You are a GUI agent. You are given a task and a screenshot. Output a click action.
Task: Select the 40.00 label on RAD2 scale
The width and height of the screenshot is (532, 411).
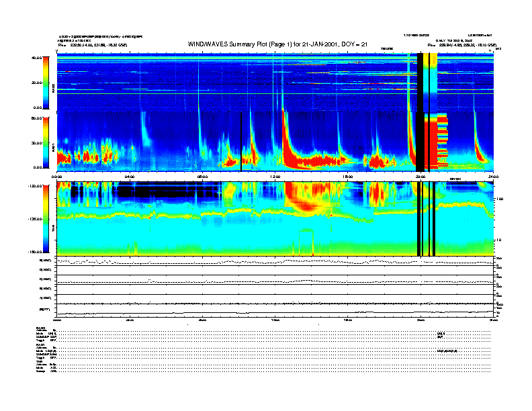click(36, 58)
